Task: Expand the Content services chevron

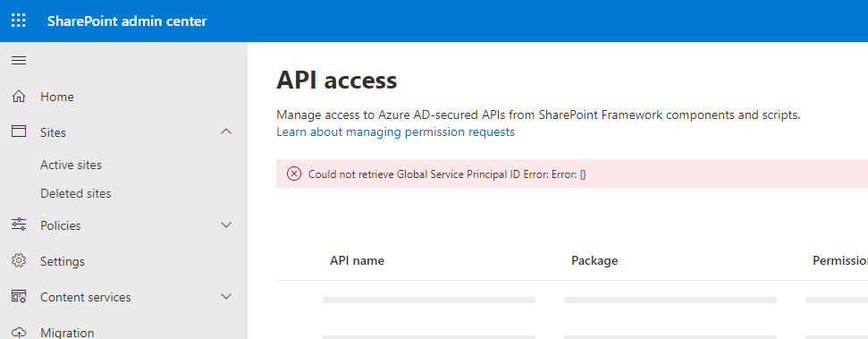Action: click(x=226, y=297)
